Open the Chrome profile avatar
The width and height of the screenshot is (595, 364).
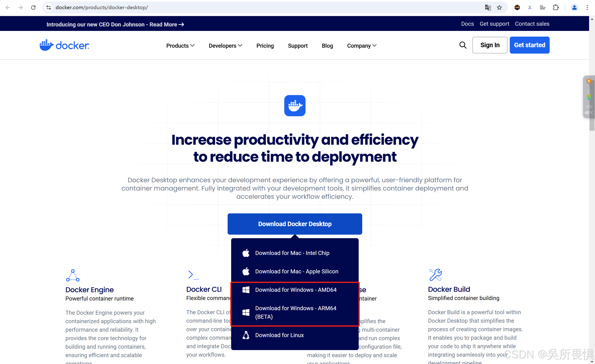pyautogui.click(x=574, y=8)
